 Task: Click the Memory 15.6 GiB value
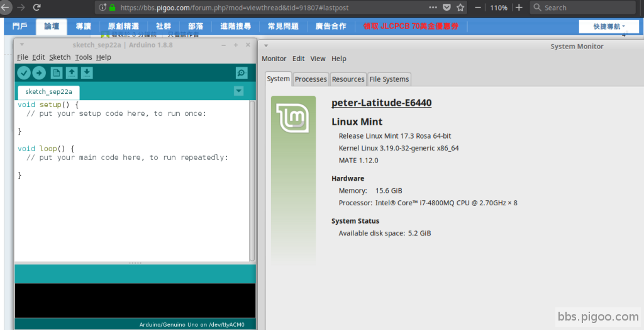(389, 191)
